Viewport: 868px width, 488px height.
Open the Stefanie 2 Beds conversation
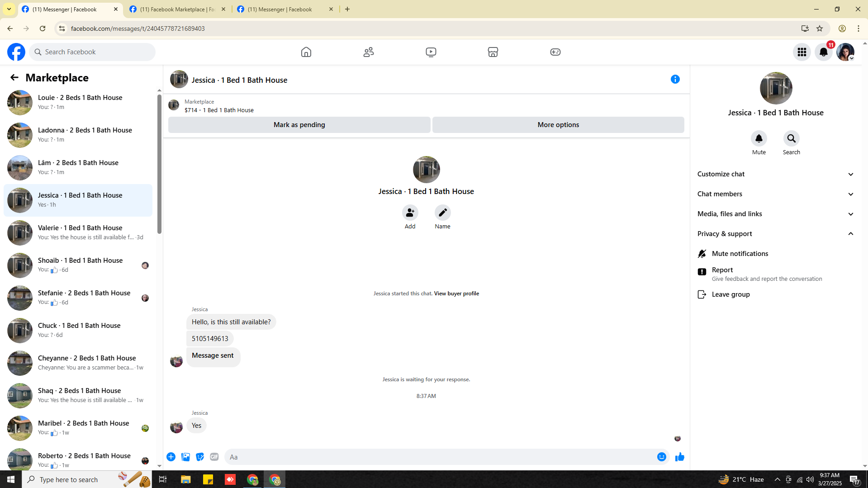point(78,298)
